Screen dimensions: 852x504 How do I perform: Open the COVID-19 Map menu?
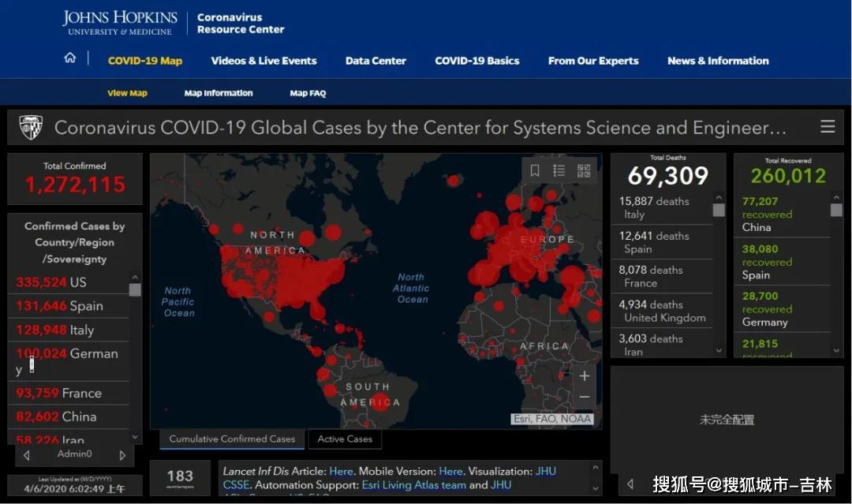click(x=145, y=61)
